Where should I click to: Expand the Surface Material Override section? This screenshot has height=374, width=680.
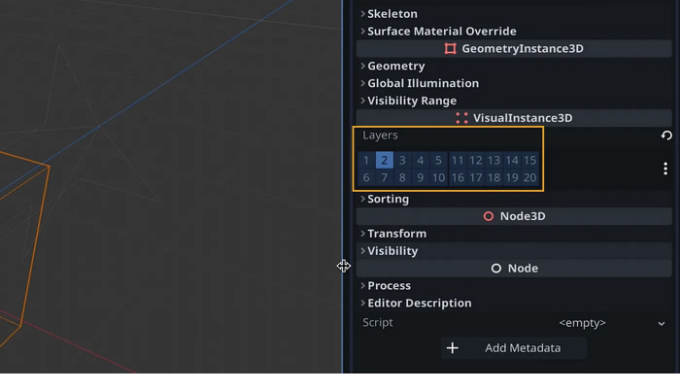click(514, 31)
